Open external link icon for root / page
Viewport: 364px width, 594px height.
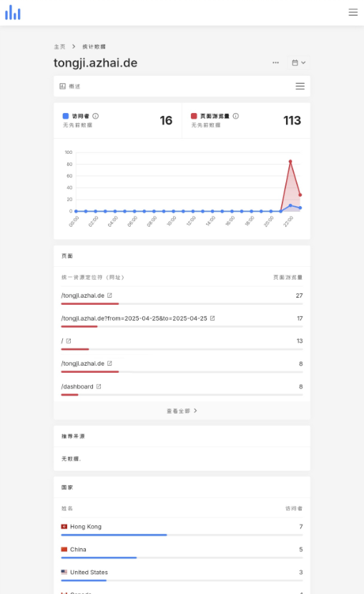pos(69,341)
